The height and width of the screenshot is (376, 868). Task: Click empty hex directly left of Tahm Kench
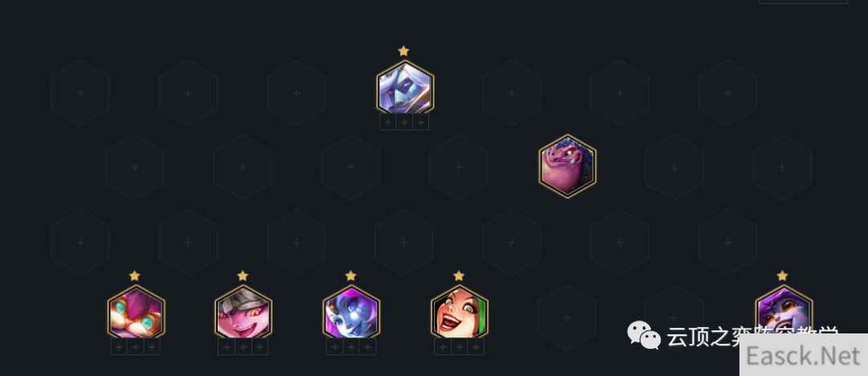click(x=458, y=166)
